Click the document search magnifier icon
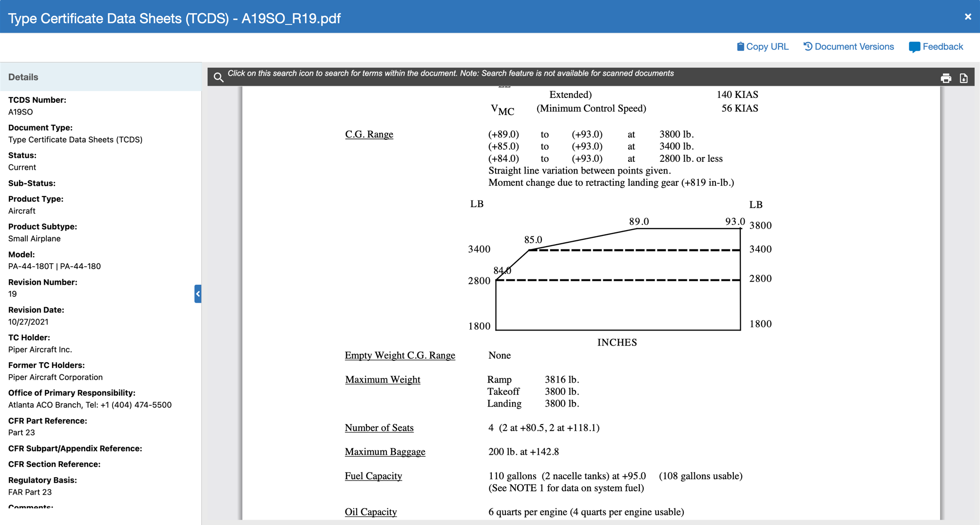 click(x=218, y=77)
